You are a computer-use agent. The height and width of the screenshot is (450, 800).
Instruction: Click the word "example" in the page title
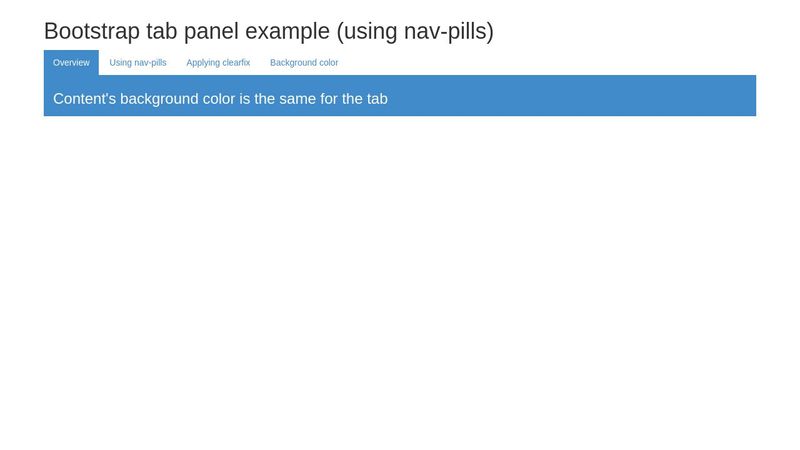287,31
